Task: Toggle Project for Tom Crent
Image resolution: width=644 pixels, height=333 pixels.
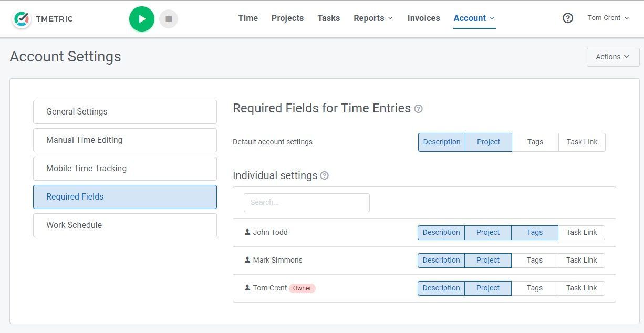Action: point(488,288)
